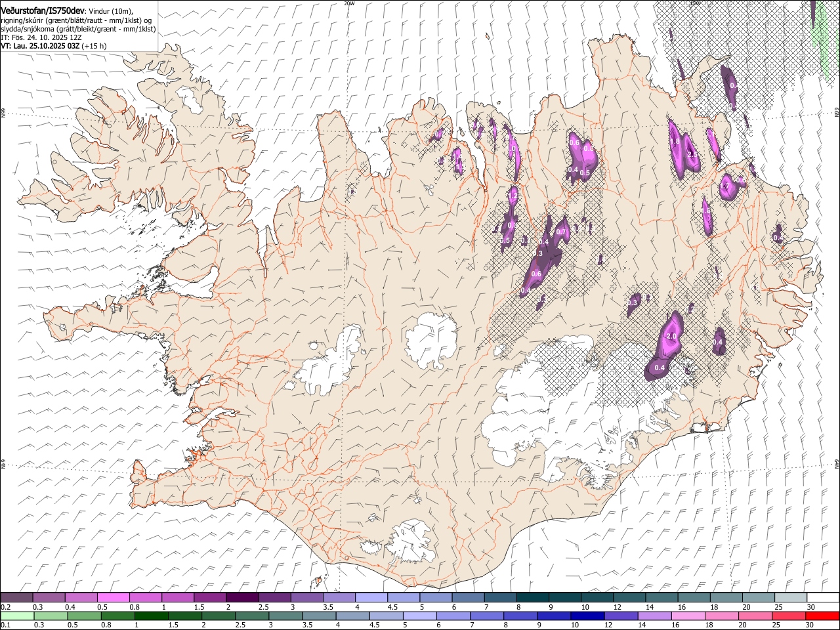Pick upper legend dark teal swatch between 8 and 9
The width and height of the screenshot is (840, 630).
[x=533, y=597]
